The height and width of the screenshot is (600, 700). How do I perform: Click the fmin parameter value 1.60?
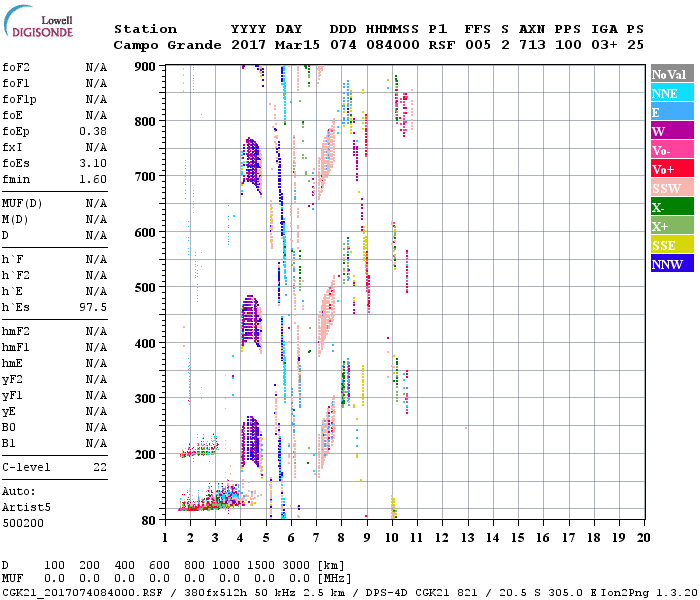click(93, 179)
